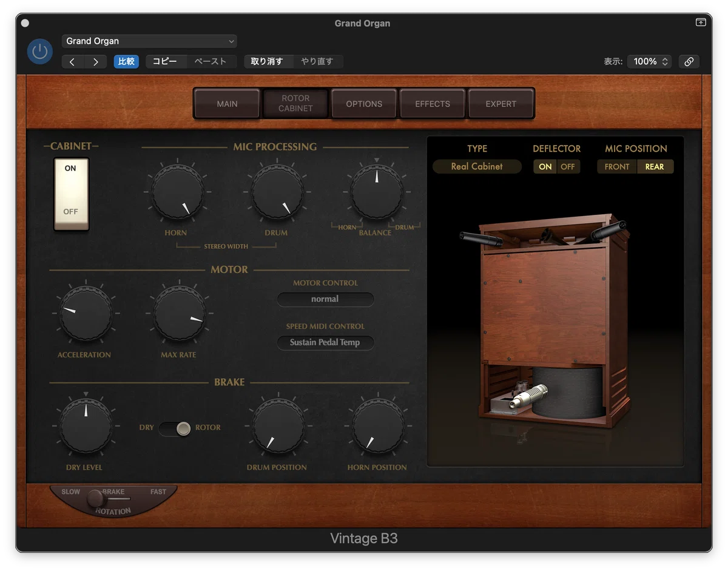Flip the CABINET on/off rocker switch
Image resolution: width=728 pixels, height=571 pixels.
[71, 194]
